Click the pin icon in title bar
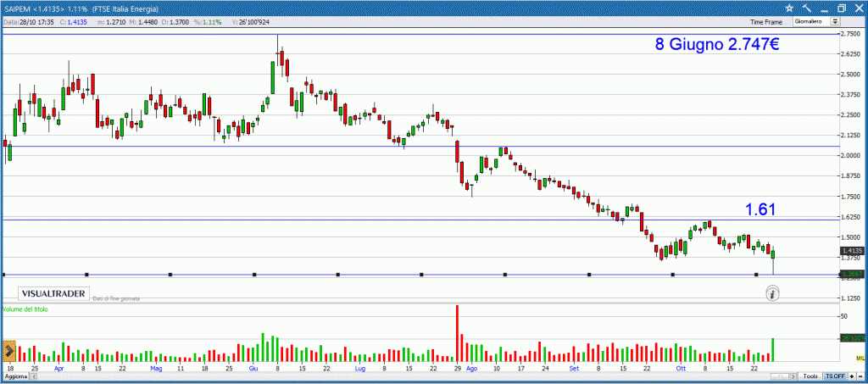 tap(807, 7)
